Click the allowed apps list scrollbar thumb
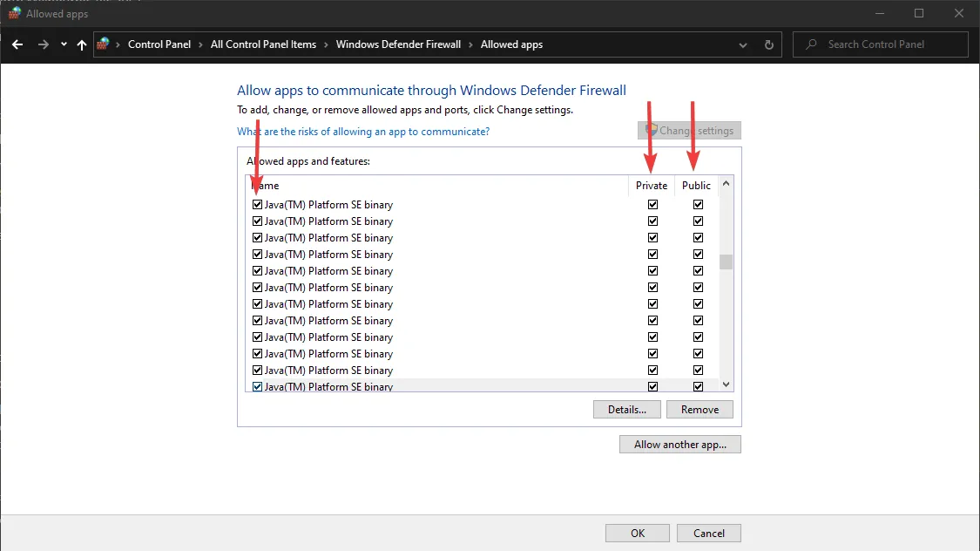The image size is (980, 551). point(726,262)
